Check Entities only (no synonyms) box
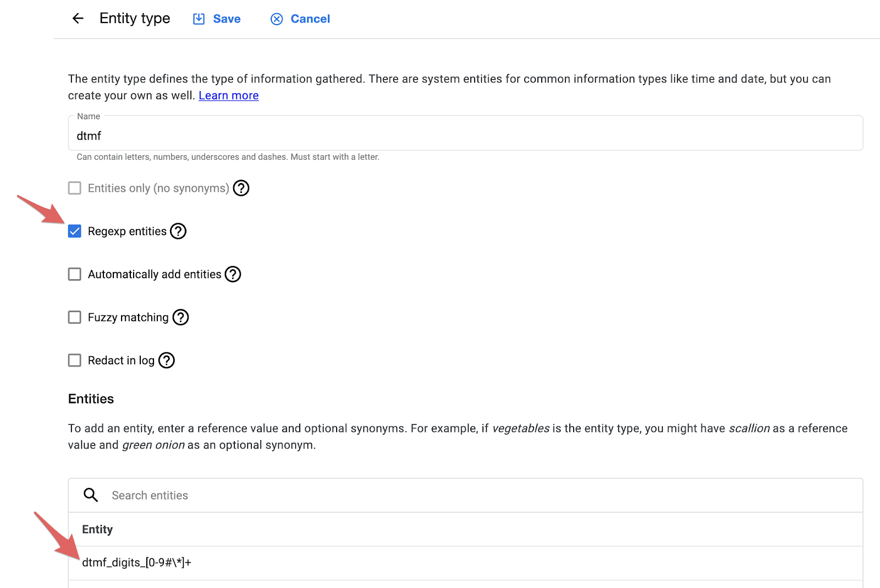Viewport: 880px width, 588px height. (x=75, y=188)
